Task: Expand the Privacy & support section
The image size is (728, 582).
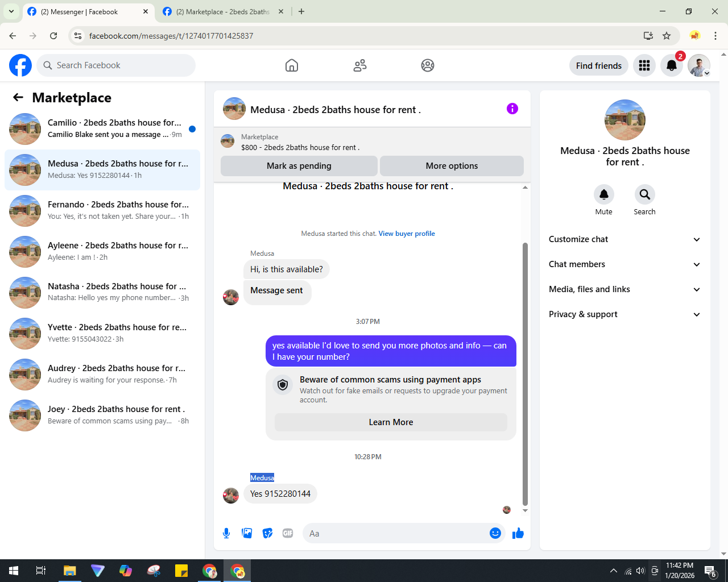Action: [624, 314]
